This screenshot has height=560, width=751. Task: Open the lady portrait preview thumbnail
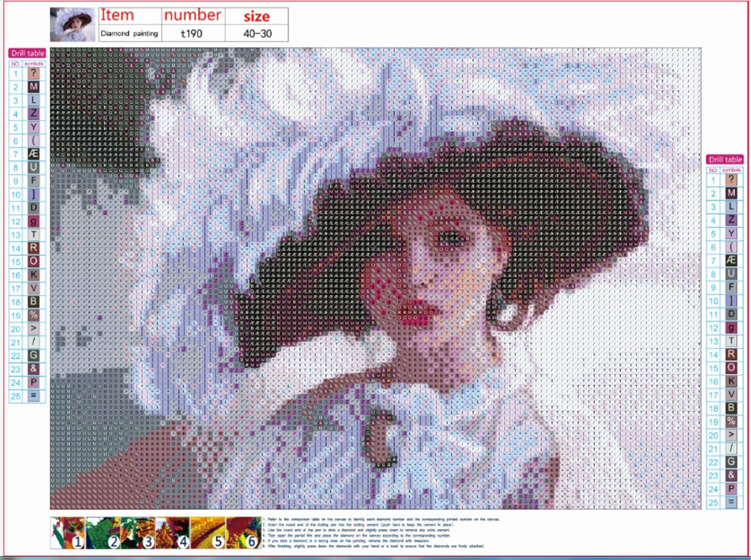click(73, 24)
